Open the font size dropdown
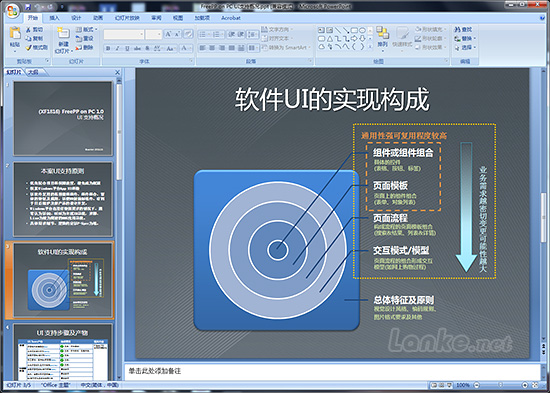This screenshot has height=393, width=550. coord(154,34)
